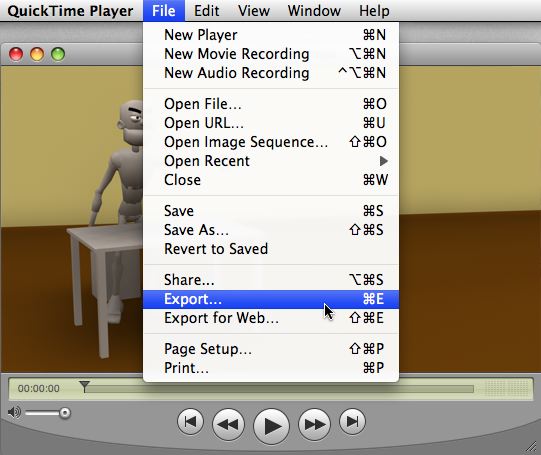Image resolution: width=541 pixels, height=455 pixels.
Task: Open the Window menu
Action: click(314, 11)
